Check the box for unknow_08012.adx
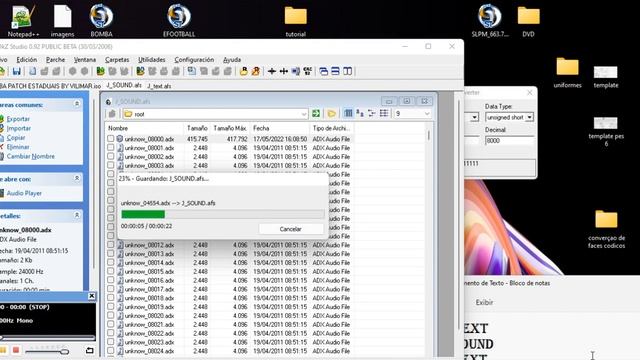Screen dimensions: 640x360 (x=111, y=245)
